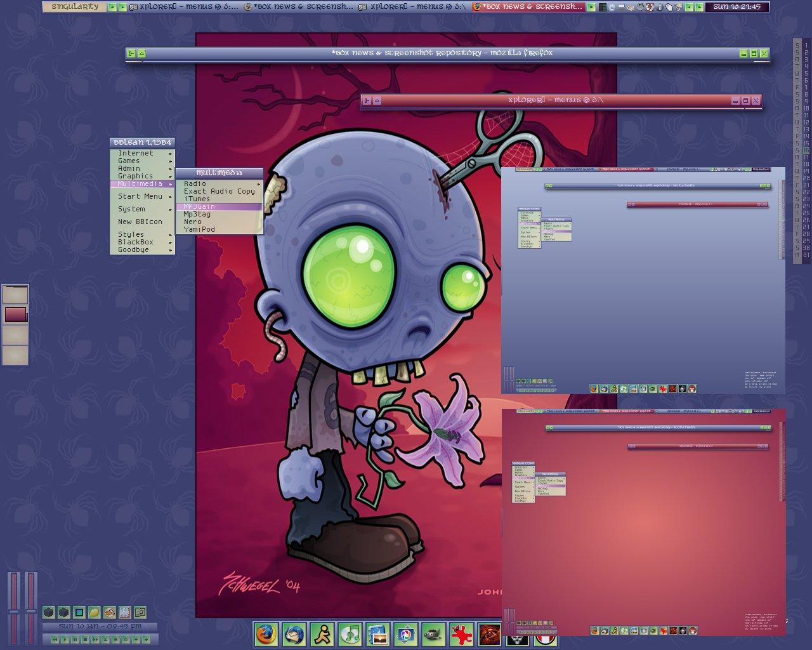
Task: Open the Internet submenu
Action: coord(142,153)
